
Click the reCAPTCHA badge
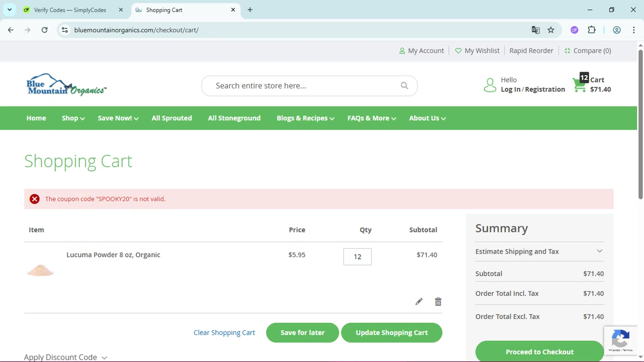click(620, 341)
